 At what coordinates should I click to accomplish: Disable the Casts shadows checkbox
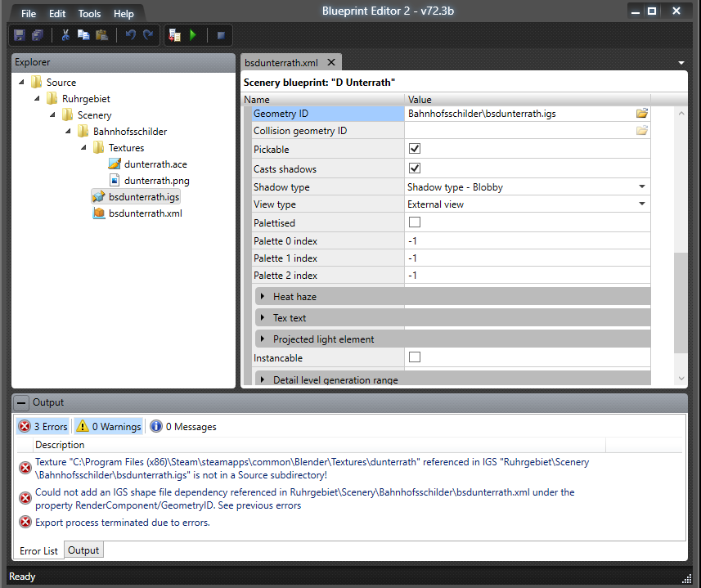(415, 168)
